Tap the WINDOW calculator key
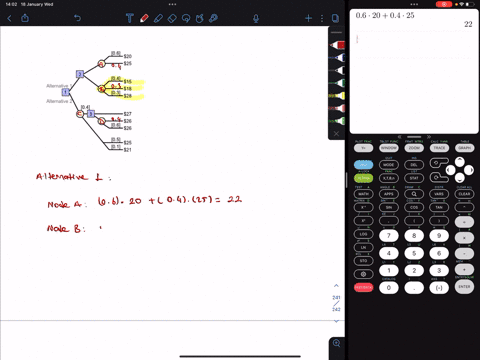Viewport: 480px width, 360px height. coord(389,148)
